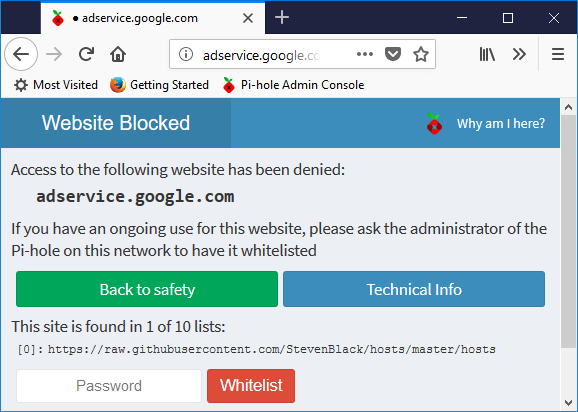Open page actions three-dot menu
Screen dimensions: 578x412
pos(365,55)
